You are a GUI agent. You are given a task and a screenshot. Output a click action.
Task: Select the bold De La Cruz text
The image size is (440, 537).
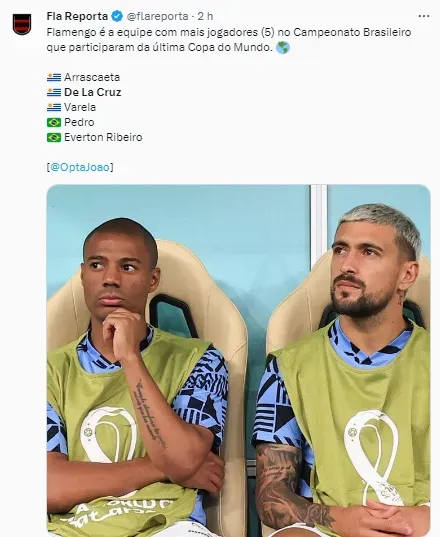pyautogui.click(x=93, y=92)
